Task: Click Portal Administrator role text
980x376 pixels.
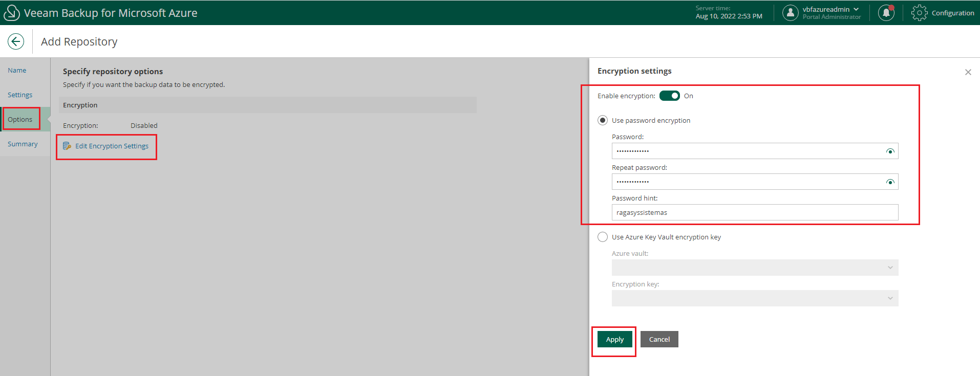Action: click(x=832, y=17)
